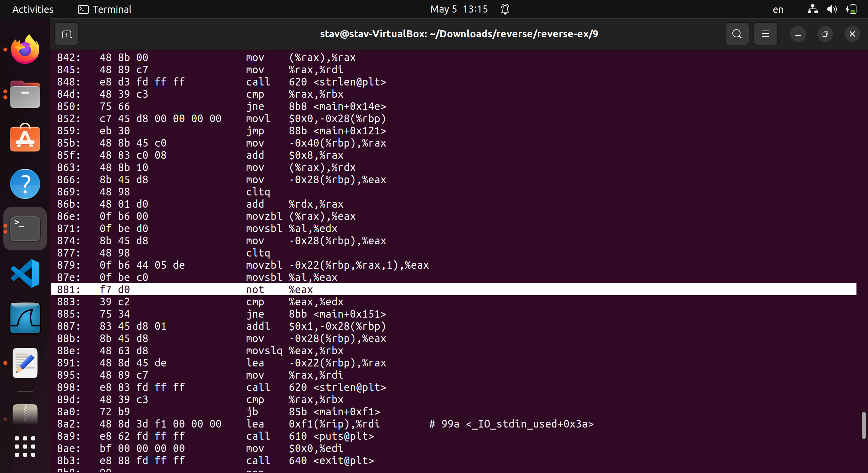
Task: Launch Firefox from the dock
Action: pos(25,49)
